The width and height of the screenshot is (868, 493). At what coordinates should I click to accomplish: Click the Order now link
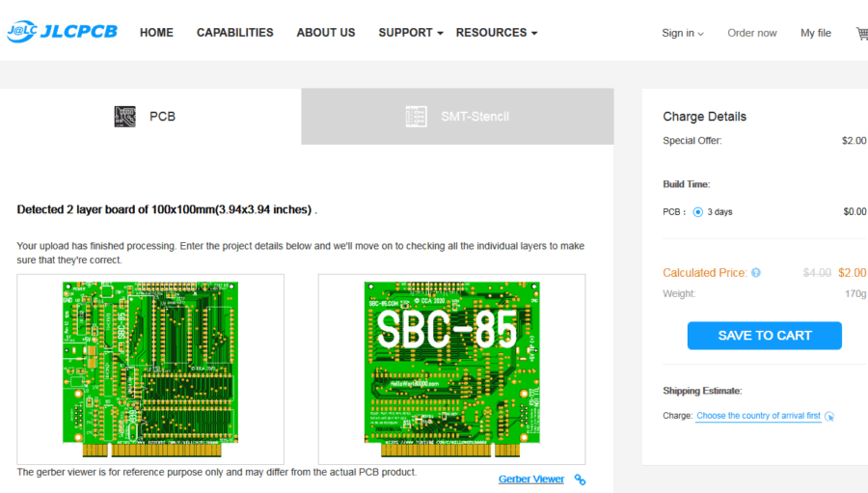[x=751, y=33]
